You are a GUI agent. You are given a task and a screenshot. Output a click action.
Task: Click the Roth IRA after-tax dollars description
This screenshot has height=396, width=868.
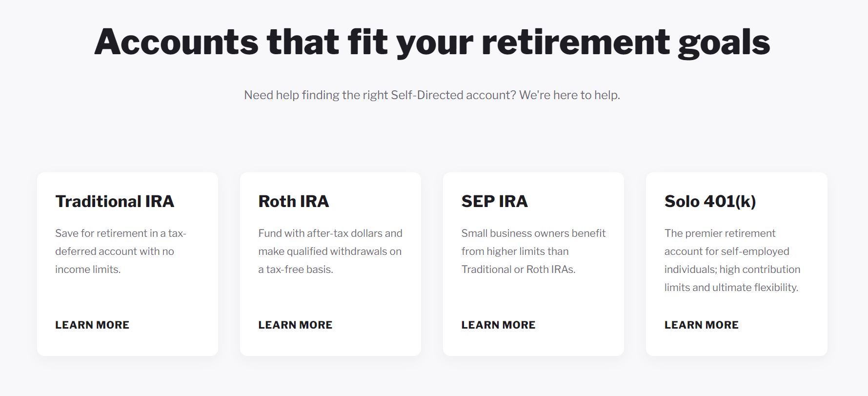330,251
